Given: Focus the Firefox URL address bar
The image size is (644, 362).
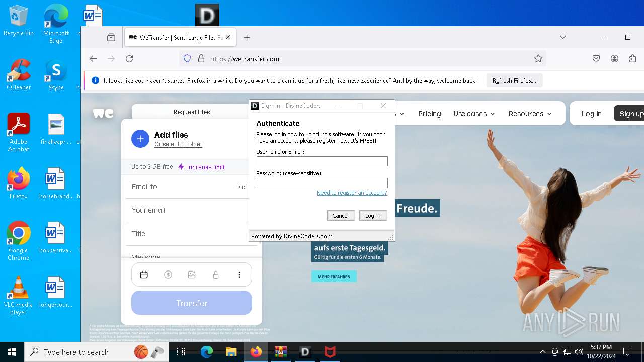Looking at the screenshot, I should [x=362, y=59].
